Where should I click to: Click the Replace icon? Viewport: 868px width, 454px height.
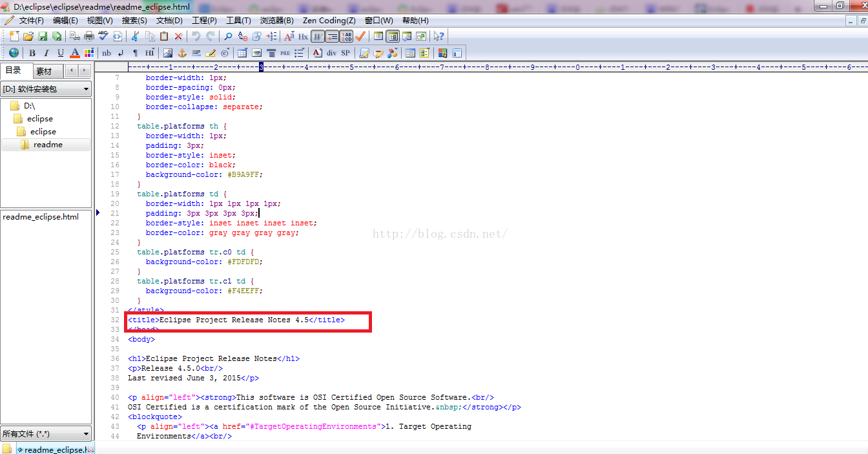243,36
